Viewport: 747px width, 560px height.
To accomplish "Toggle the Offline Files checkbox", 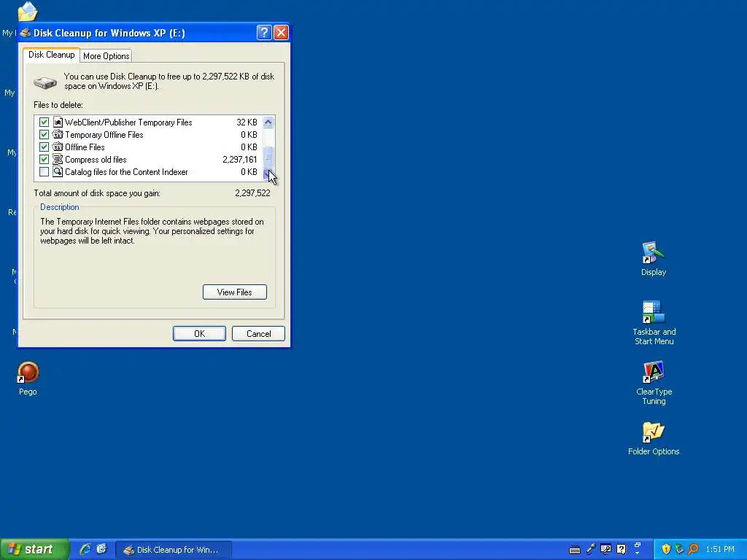I will click(44, 147).
